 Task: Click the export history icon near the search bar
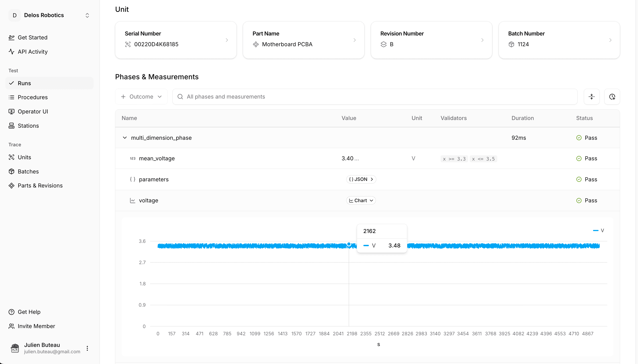pos(612,97)
